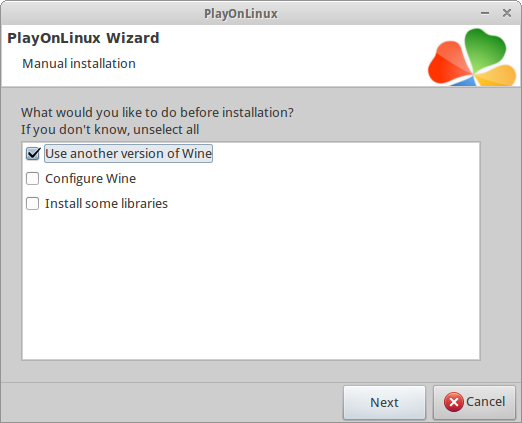Enable the Configure Wine checkbox
The image size is (522, 423).
[x=32, y=178]
